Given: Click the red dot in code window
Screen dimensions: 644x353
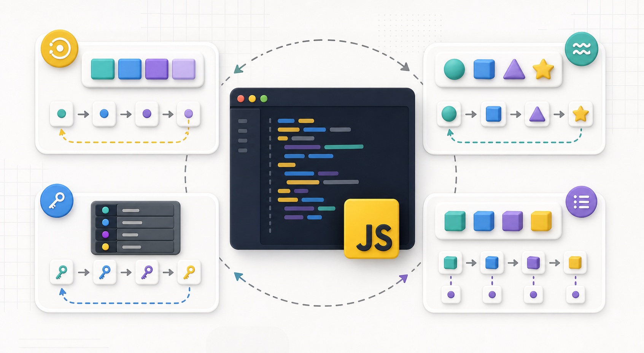Looking at the screenshot, I should point(241,99).
